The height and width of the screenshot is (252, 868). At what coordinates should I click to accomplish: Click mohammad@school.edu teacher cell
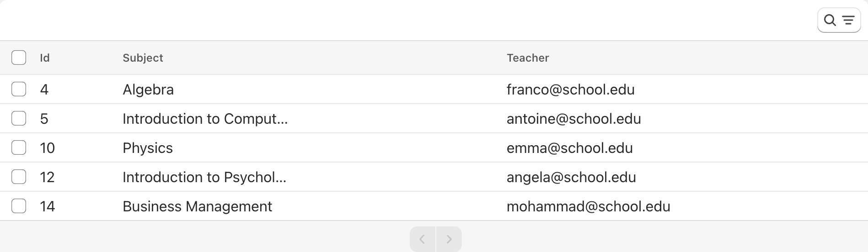point(589,206)
